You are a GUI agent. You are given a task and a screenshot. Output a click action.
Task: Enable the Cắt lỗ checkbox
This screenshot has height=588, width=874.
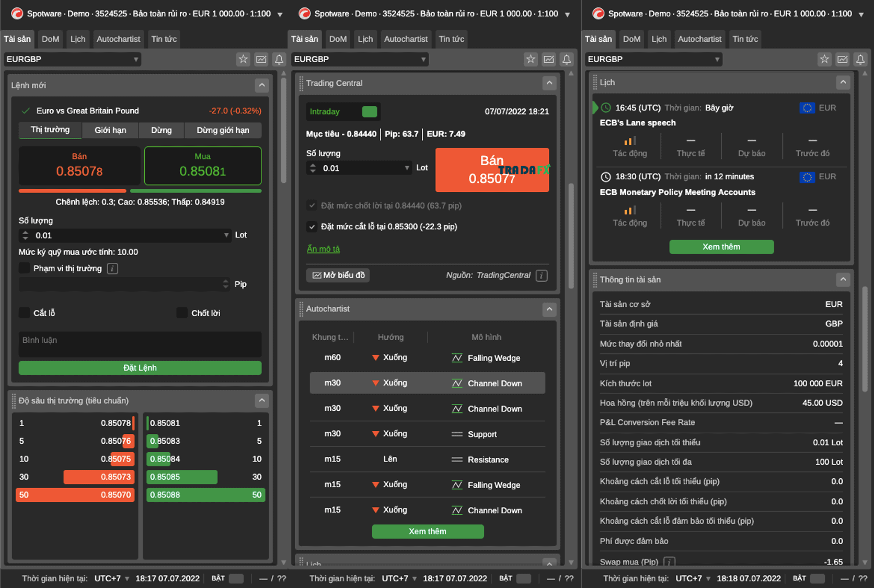click(24, 313)
